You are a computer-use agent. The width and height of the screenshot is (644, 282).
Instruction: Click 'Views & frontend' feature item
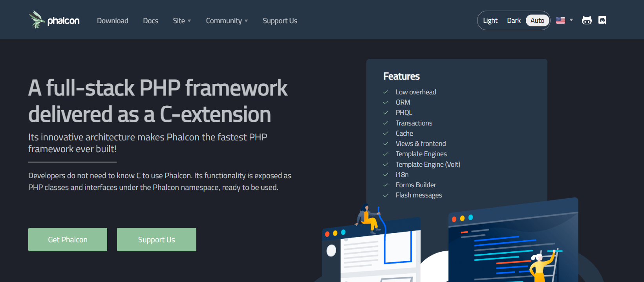421,144
